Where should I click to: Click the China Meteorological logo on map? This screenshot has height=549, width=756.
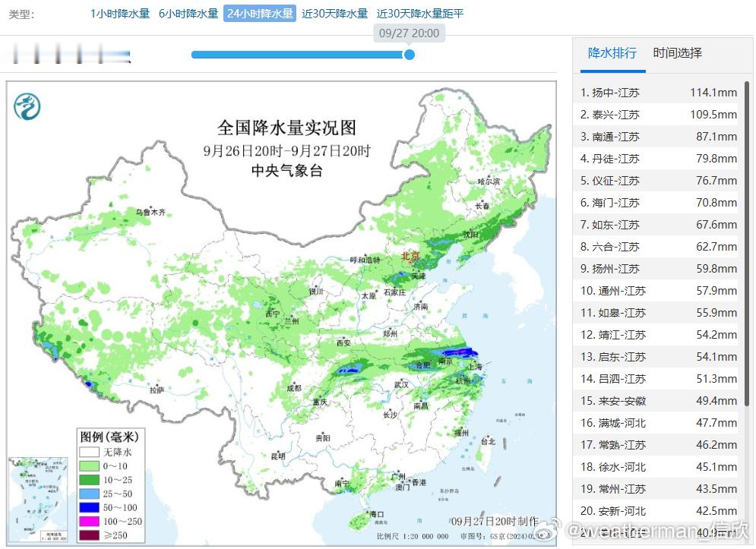[x=27, y=106]
